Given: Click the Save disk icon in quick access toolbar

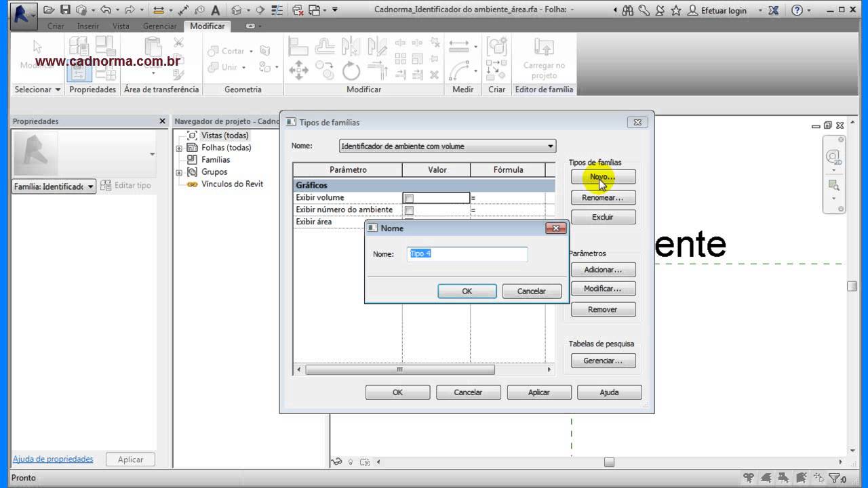Looking at the screenshot, I should point(65,10).
